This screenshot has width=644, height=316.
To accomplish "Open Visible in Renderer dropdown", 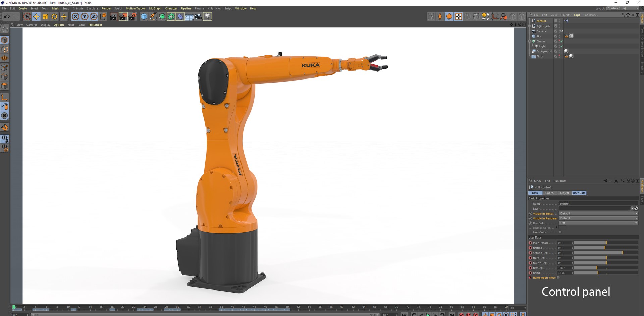I will pos(598,218).
